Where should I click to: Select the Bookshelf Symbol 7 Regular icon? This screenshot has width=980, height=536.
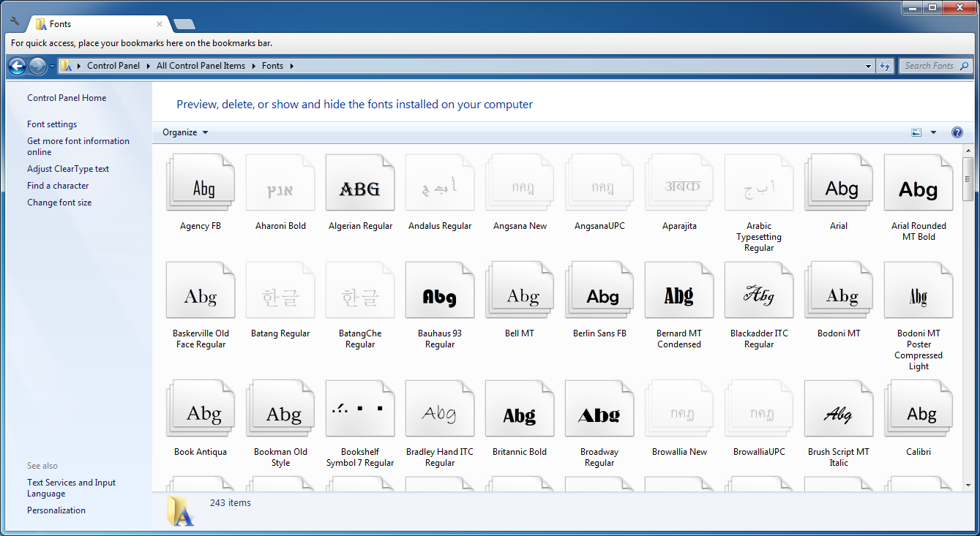[x=360, y=409]
